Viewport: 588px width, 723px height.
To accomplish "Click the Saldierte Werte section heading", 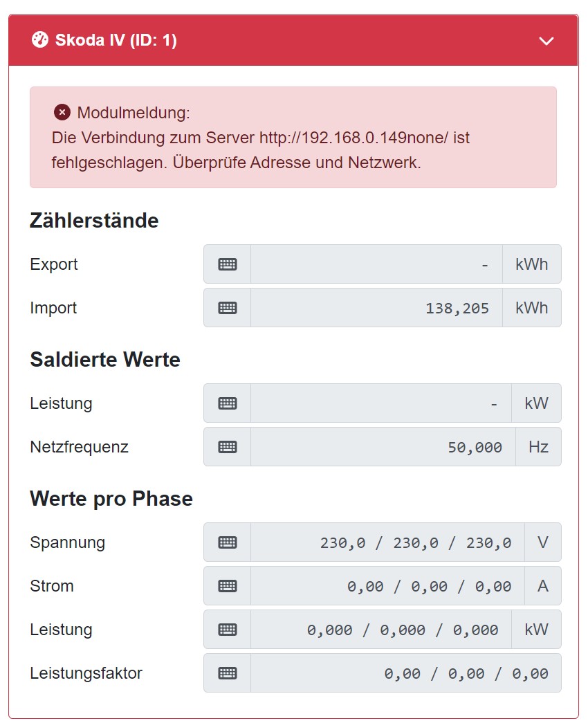I will point(105,360).
